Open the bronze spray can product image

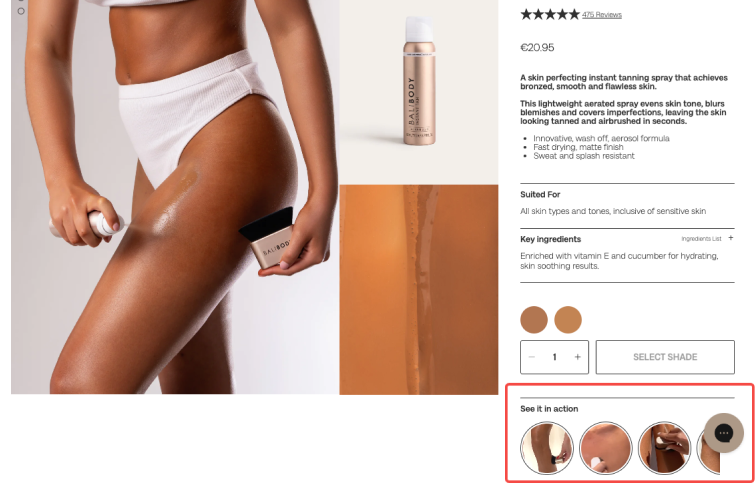pyautogui.click(x=419, y=92)
